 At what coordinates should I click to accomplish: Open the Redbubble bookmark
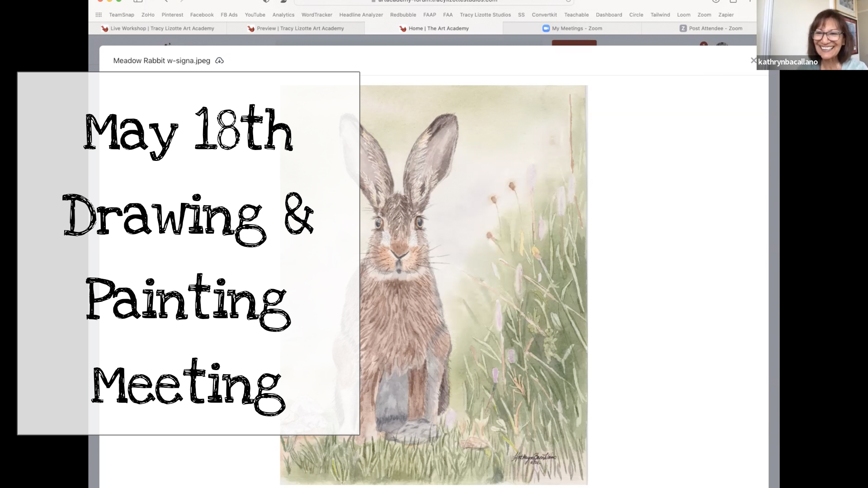403,15
